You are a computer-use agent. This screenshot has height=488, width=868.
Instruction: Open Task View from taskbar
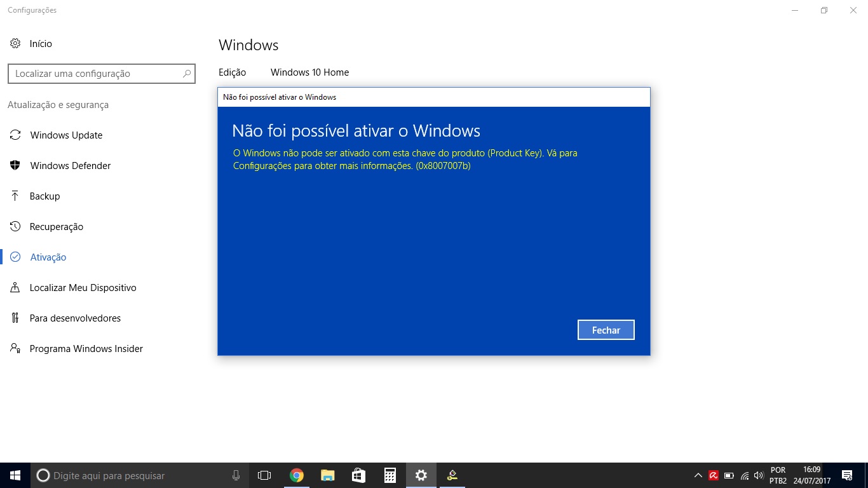[x=264, y=475]
